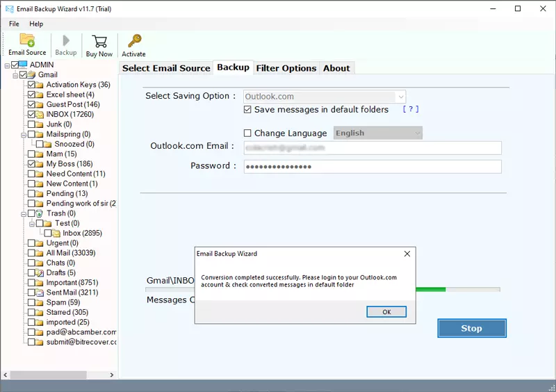Viewport: 556px width, 392px height.
Task: Select the Chats (0) folder
Action: pos(60,263)
